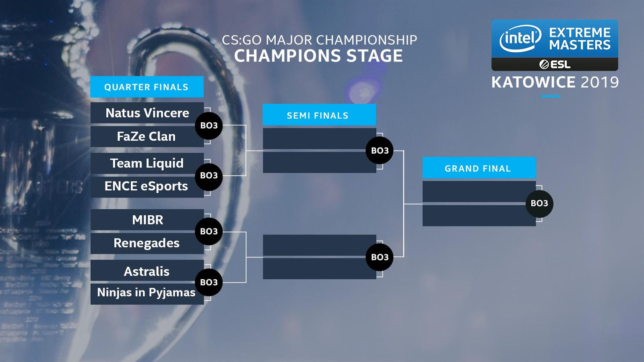Click the FaZe Clan team slot
Screen dimensions: 644x362
pos(146,137)
